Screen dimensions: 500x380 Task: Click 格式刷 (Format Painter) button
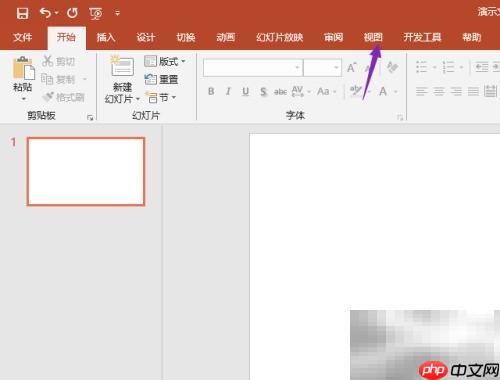[x=63, y=97]
